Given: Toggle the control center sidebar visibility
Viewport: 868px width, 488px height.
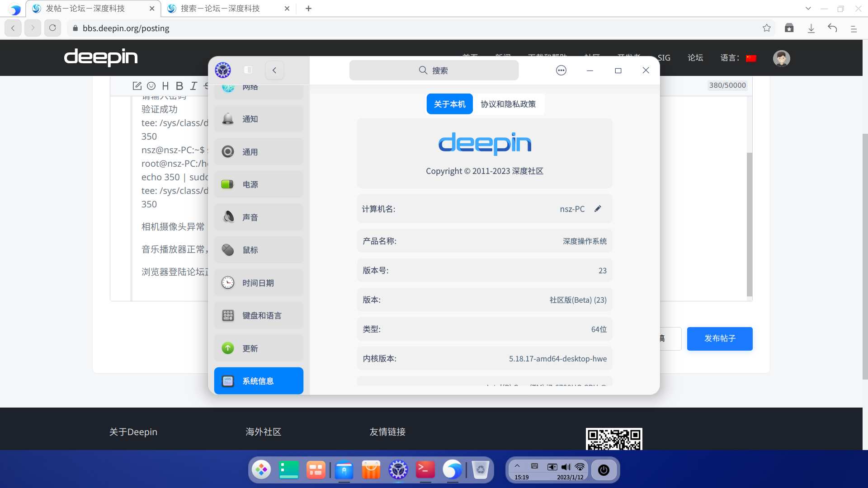Looking at the screenshot, I should click(248, 70).
